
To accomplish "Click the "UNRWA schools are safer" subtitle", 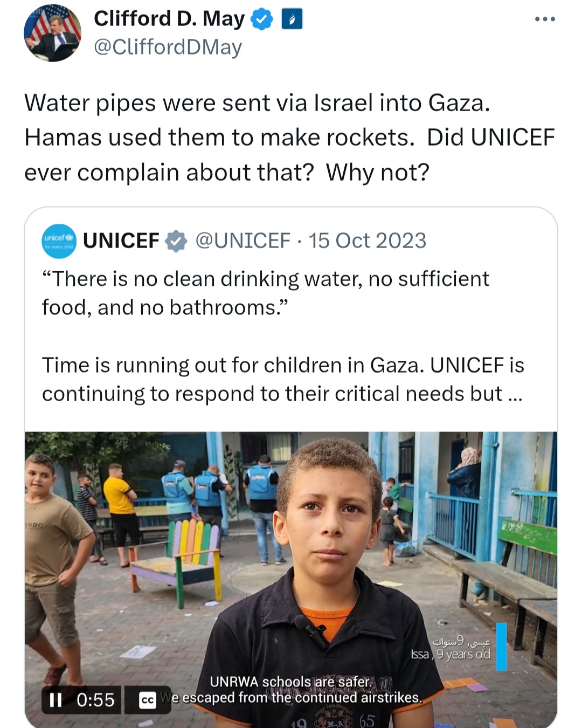I will click(291, 682).
